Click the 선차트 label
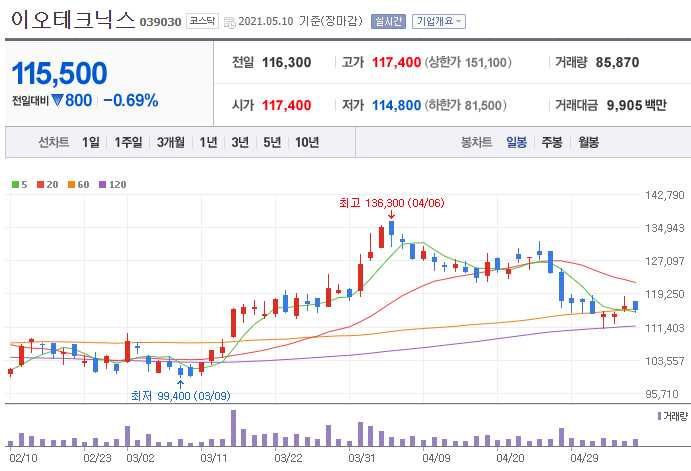This screenshot has width=691, height=471. (x=53, y=142)
